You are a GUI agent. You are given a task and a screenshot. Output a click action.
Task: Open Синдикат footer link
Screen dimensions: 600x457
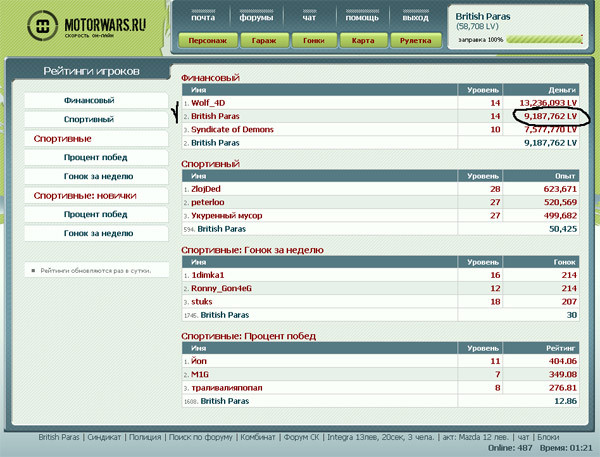(104, 437)
